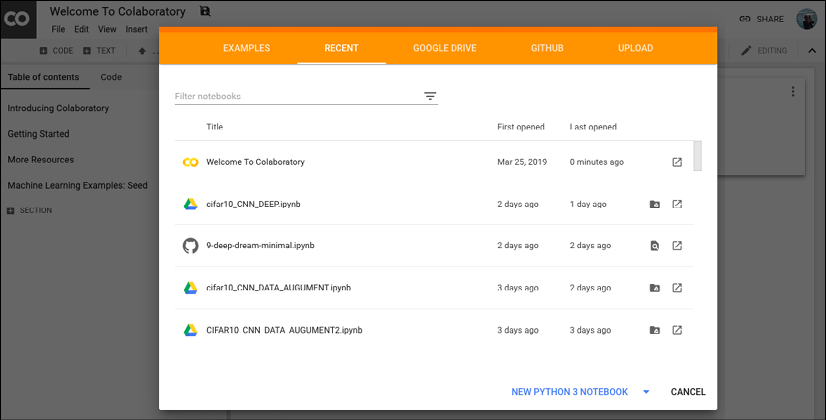This screenshot has height=420, width=826.
Task: Show cifar10_CNN_DEEP.ipynb in Drive folder icon
Action: click(654, 204)
